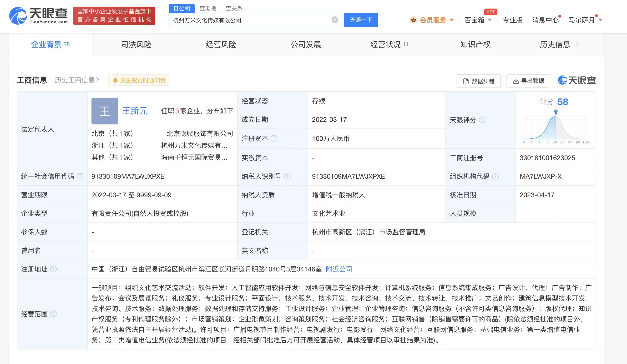Click the 文化艺术业 industry value
Viewport: 627px width, 364px height.
tap(329, 213)
